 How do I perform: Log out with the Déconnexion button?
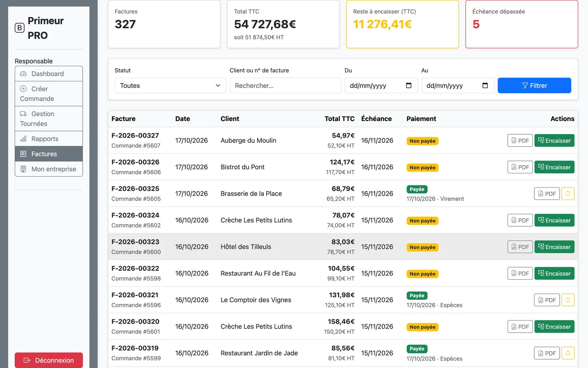tap(49, 360)
